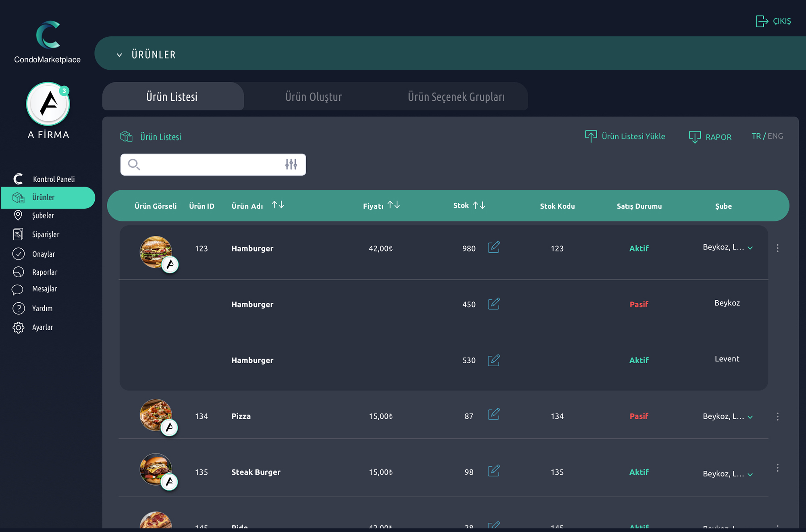The image size is (806, 532).
Task: Go to Siparişler page
Action: tap(45, 234)
